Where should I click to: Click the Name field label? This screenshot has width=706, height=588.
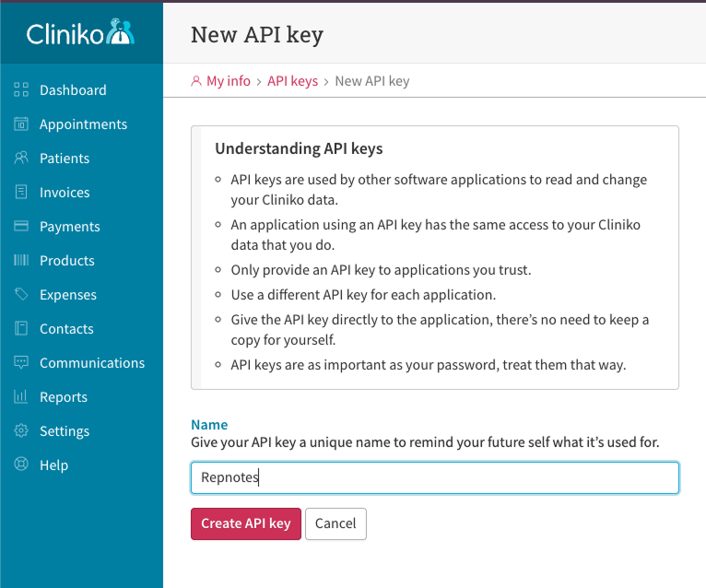click(x=209, y=425)
